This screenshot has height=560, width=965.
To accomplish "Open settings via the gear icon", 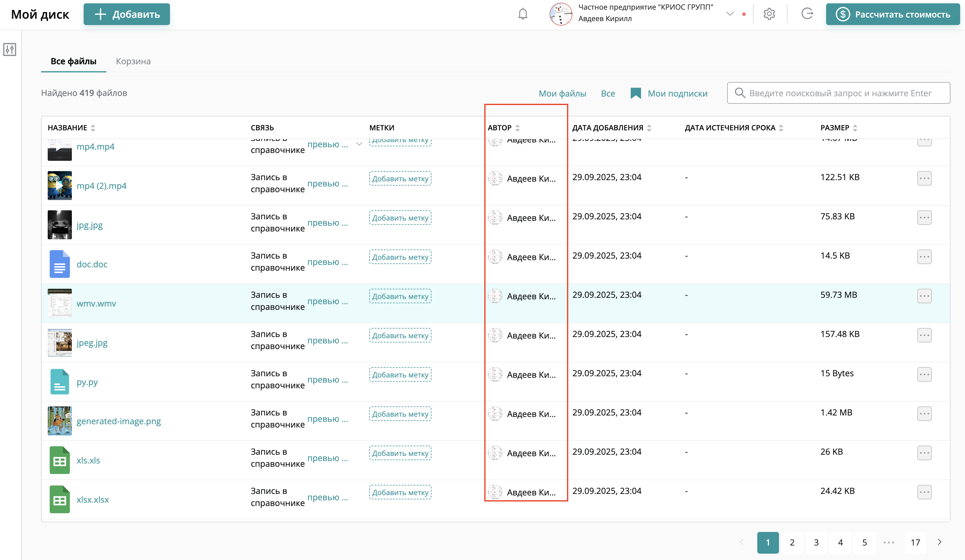I will tap(769, 14).
